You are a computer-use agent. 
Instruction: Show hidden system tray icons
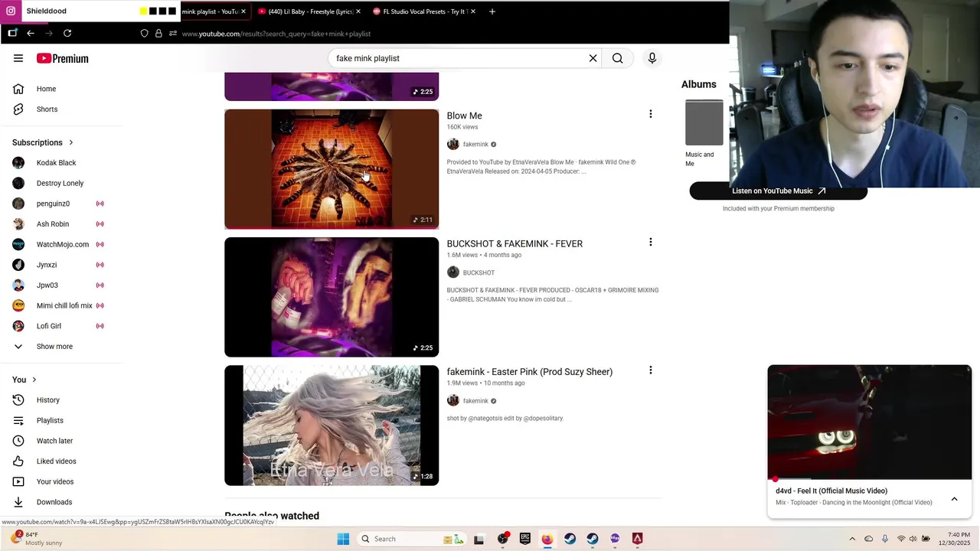point(852,539)
